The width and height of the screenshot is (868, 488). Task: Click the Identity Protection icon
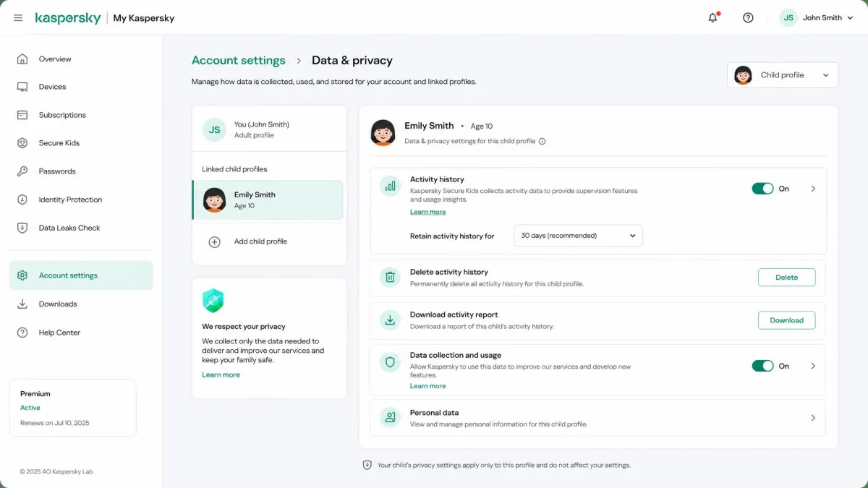(x=22, y=200)
